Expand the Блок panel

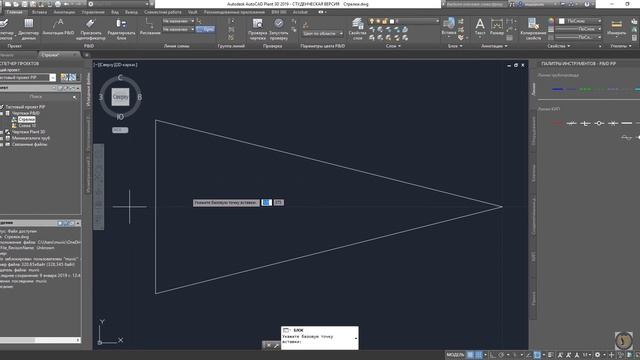click(455, 46)
